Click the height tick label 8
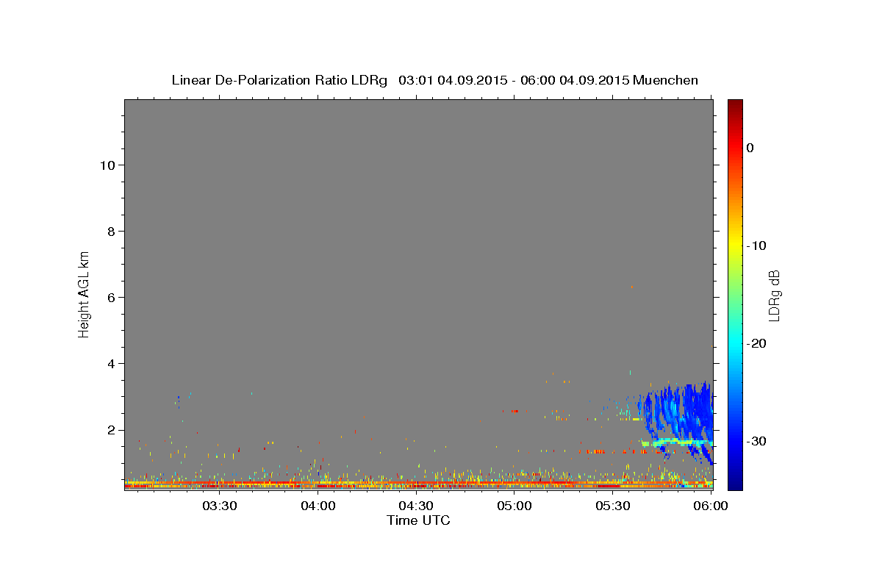This screenshot has height=588, width=882. click(x=110, y=231)
